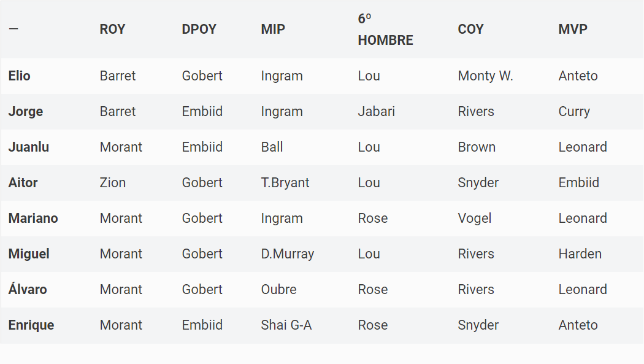
Task: Select Aitor's MIP pick T.Bryant
Action: click(x=285, y=183)
